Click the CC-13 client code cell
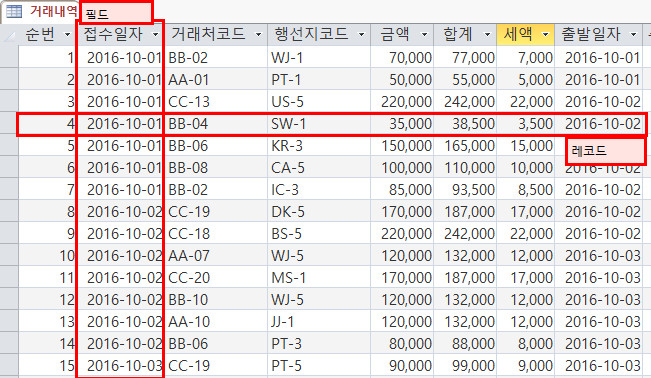 click(216, 101)
